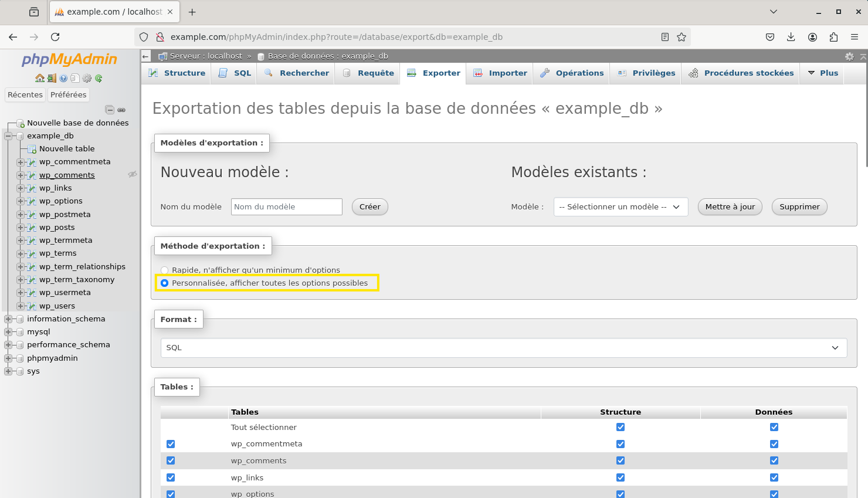Click Serveur : localhost breadcrumb link
868x498 pixels.
pos(206,56)
